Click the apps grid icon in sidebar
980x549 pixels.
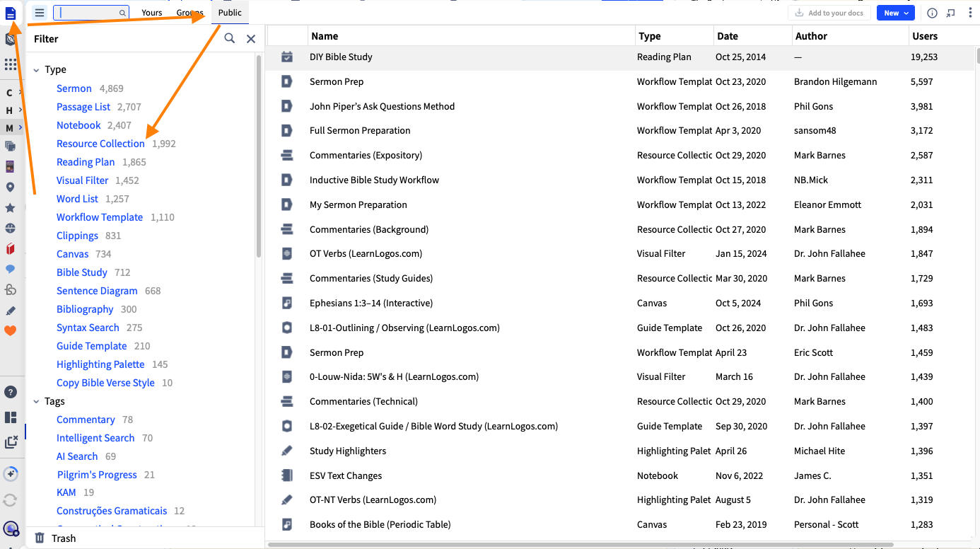click(11, 64)
